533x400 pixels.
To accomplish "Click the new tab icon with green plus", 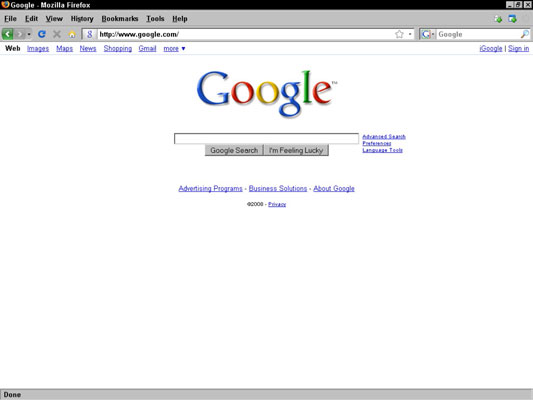I will click(498, 19).
